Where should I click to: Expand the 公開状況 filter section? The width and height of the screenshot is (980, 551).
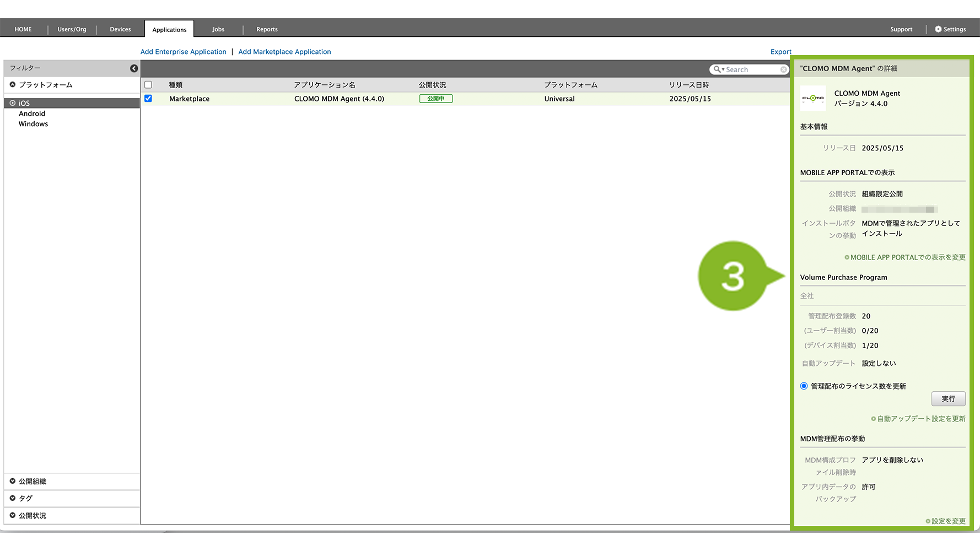click(x=13, y=515)
